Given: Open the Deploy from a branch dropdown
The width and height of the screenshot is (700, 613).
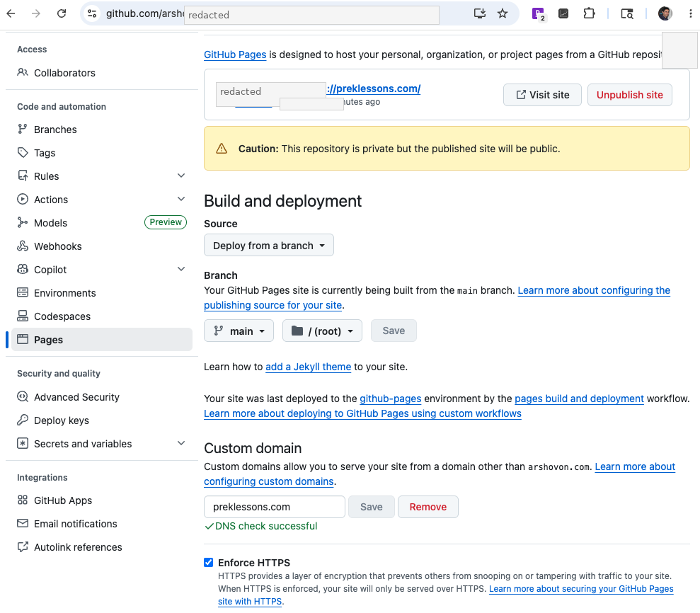Looking at the screenshot, I should coord(269,245).
